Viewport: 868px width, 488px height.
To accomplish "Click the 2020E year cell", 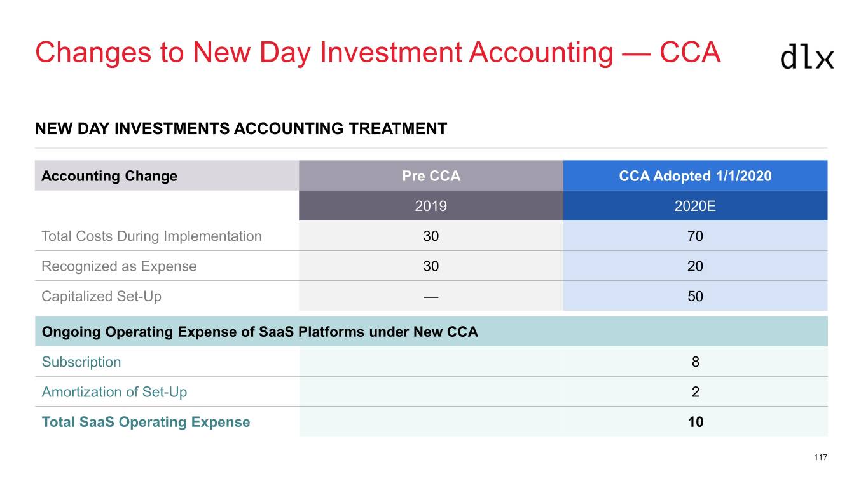I will click(x=695, y=207).
